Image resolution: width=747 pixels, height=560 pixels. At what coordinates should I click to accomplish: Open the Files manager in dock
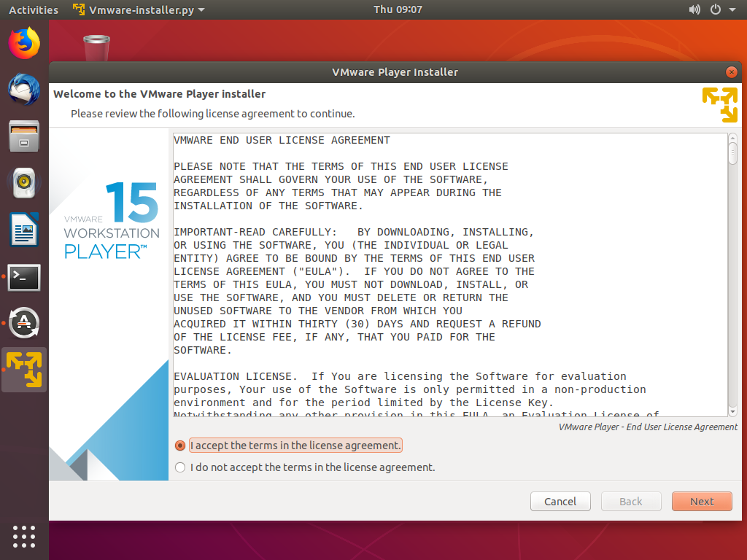pyautogui.click(x=24, y=136)
